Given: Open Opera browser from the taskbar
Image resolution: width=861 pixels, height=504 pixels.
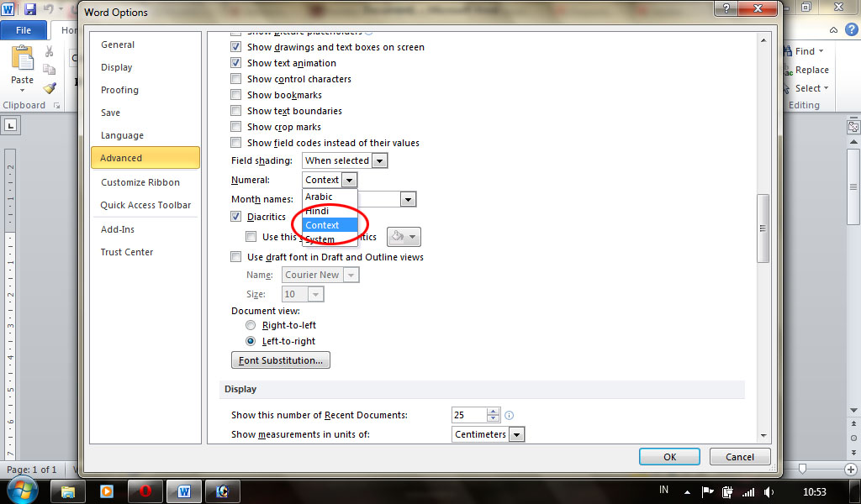Looking at the screenshot, I should tap(145, 491).
